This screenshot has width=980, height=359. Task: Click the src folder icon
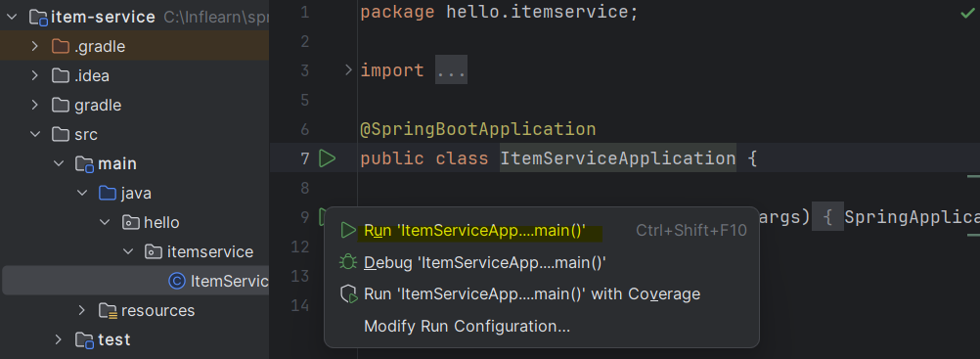(61, 134)
